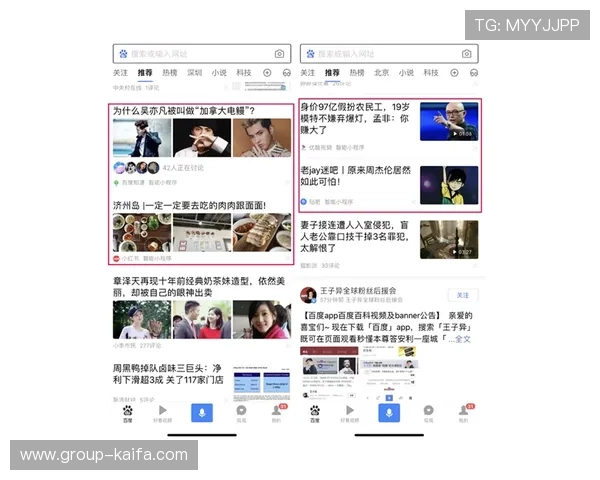Image resolution: width=600 pixels, height=480 pixels.
Task: Play 03:27 video thumbnail
Action: tap(449, 240)
